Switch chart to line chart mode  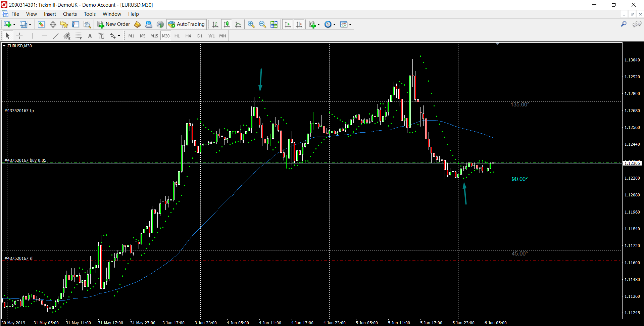tap(238, 24)
